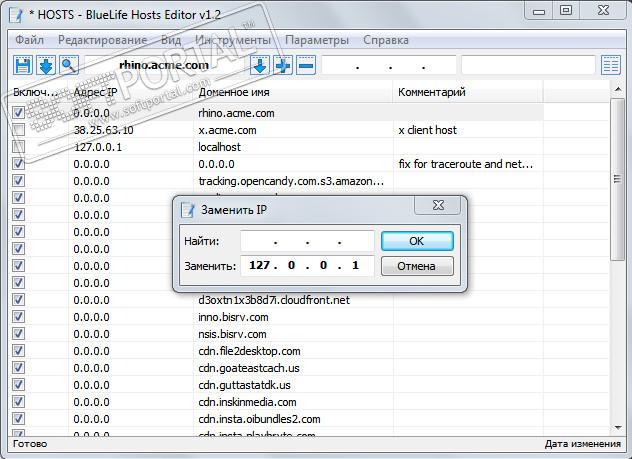632x459 pixels.
Task: Close the Заменить IP dialog
Action: click(x=438, y=205)
